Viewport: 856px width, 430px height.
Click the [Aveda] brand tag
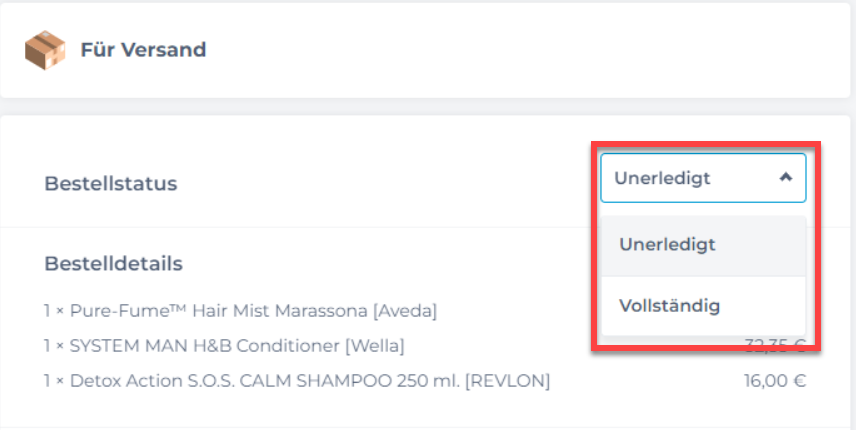tap(405, 311)
